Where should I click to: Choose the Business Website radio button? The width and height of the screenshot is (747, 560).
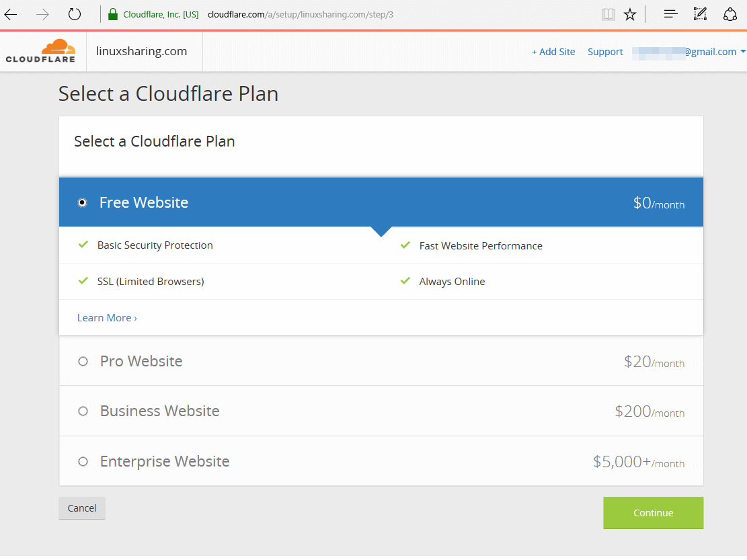pos(83,411)
